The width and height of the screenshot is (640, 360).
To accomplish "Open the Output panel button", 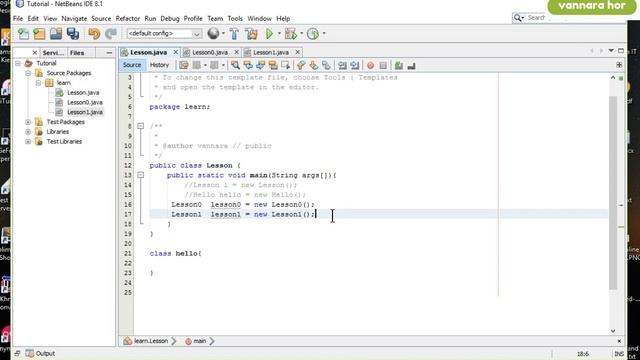I will coord(40,353).
